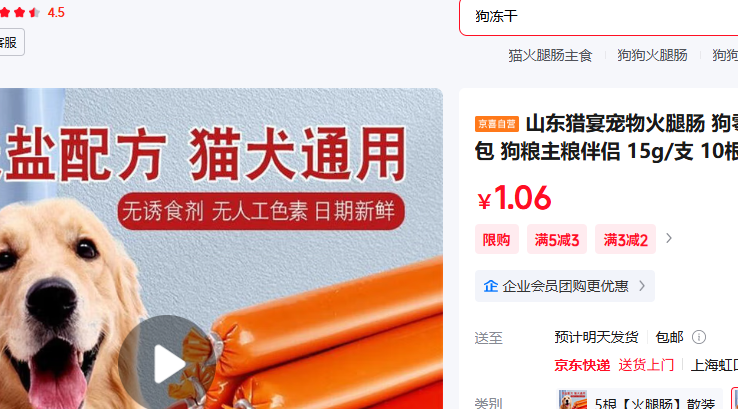The image size is (738, 409).
Task: Play the product video
Action: (167, 362)
